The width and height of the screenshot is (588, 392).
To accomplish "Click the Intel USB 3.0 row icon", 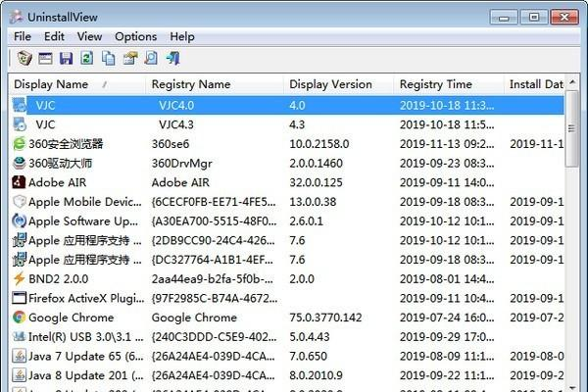I will pyautogui.click(x=20, y=336).
